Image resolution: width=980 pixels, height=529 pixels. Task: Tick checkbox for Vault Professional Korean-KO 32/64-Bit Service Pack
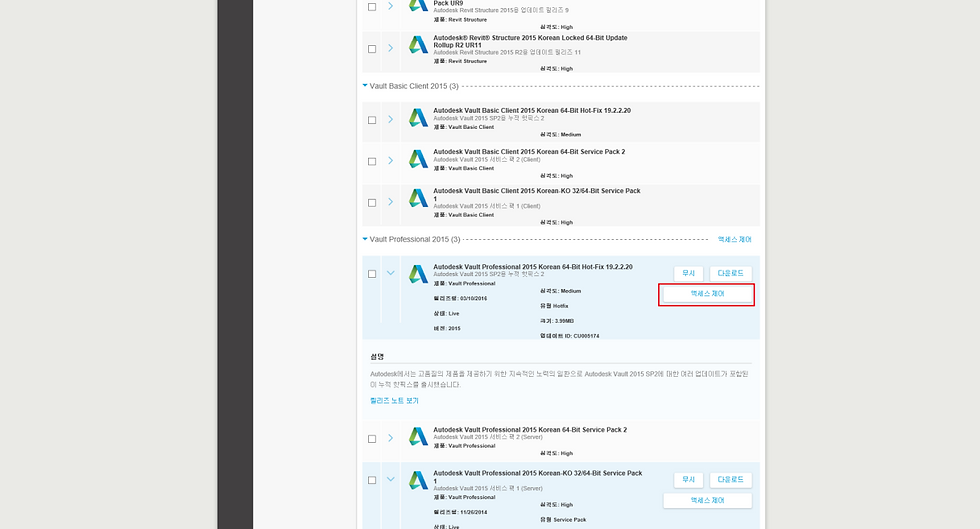pyautogui.click(x=372, y=480)
